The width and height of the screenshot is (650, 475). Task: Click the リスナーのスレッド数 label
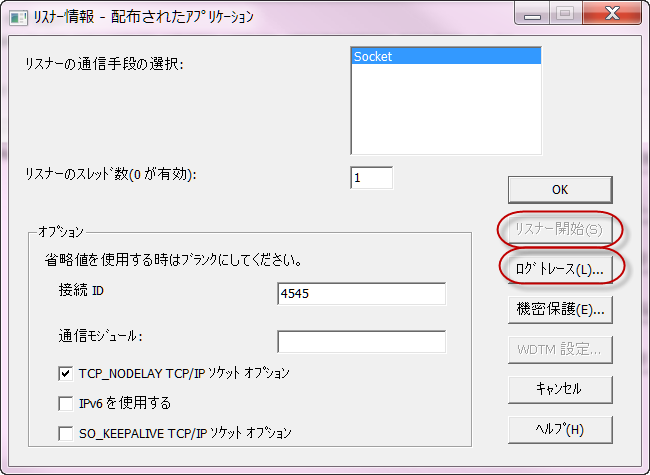tap(111, 174)
